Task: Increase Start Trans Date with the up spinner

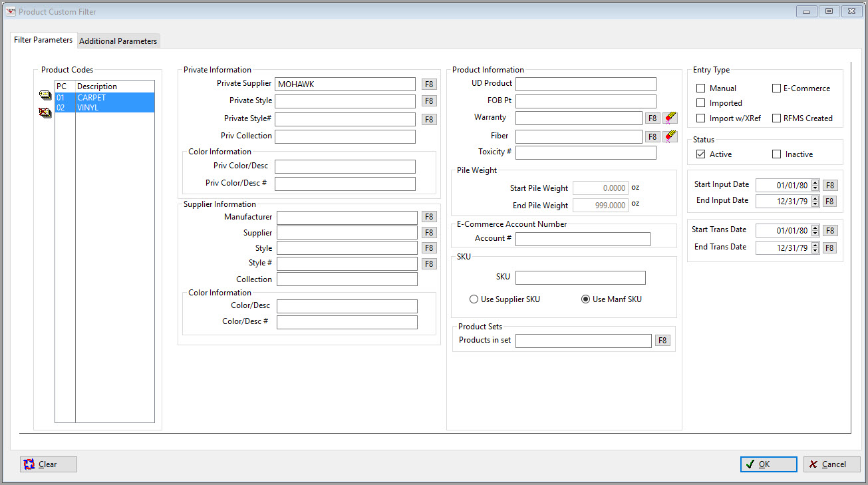Action: click(x=815, y=228)
